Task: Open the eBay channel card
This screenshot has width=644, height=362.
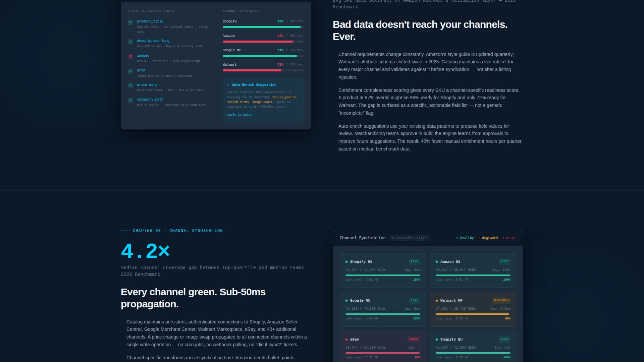Action: click(383, 347)
